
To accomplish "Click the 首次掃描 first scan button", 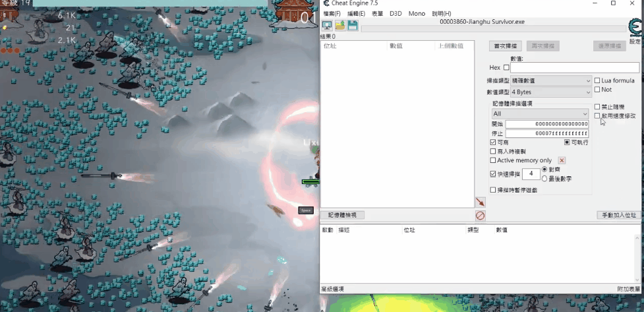I will (505, 46).
